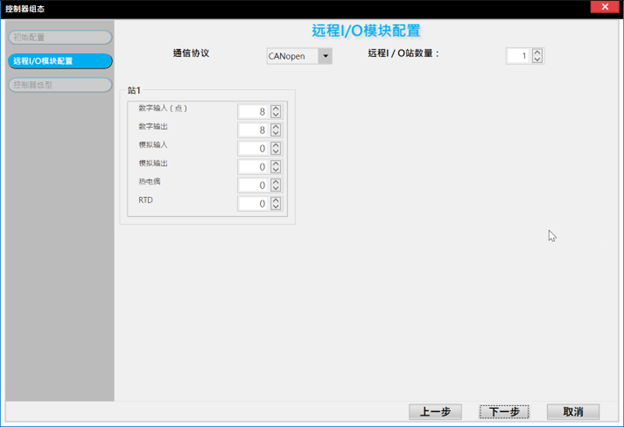
Task: Decrease 数字输入 point count with down arrow
Action: point(276,115)
